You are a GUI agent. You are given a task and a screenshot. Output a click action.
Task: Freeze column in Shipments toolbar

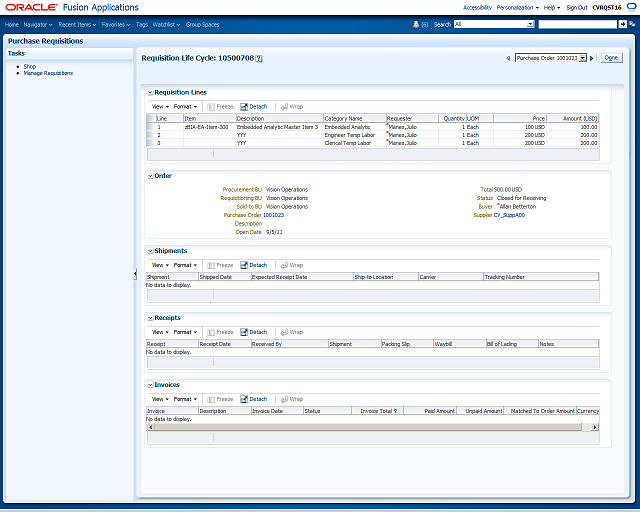pos(220,265)
